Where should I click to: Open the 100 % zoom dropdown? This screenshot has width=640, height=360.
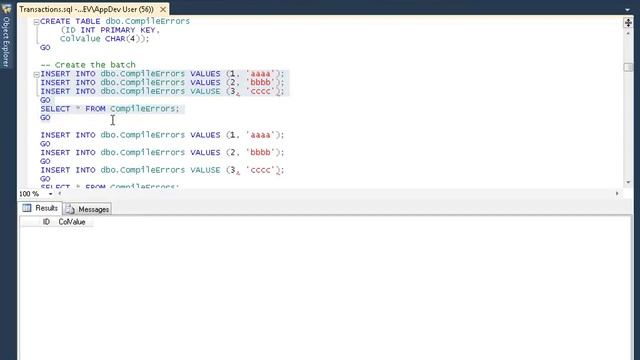click(50, 194)
